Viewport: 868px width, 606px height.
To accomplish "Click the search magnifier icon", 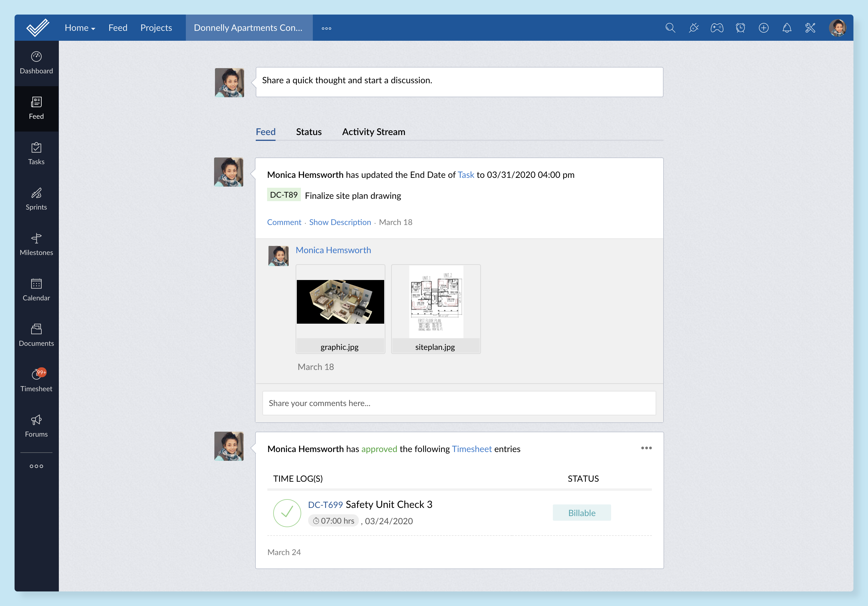I will (x=670, y=28).
